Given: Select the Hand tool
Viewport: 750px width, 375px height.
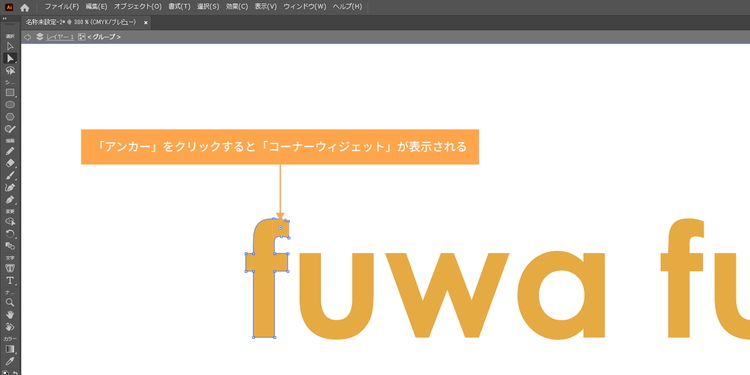Looking at the screenshot, I should (x=10, y=315).
